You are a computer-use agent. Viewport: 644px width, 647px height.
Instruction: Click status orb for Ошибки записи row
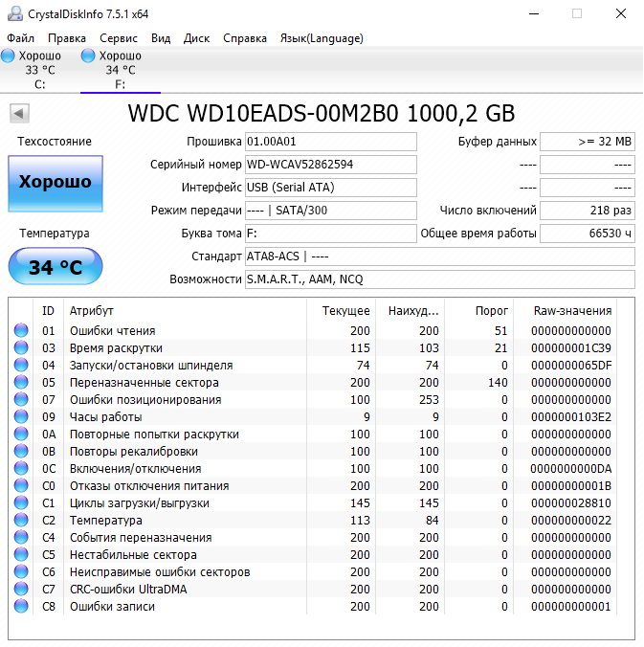tap(22, 607)
